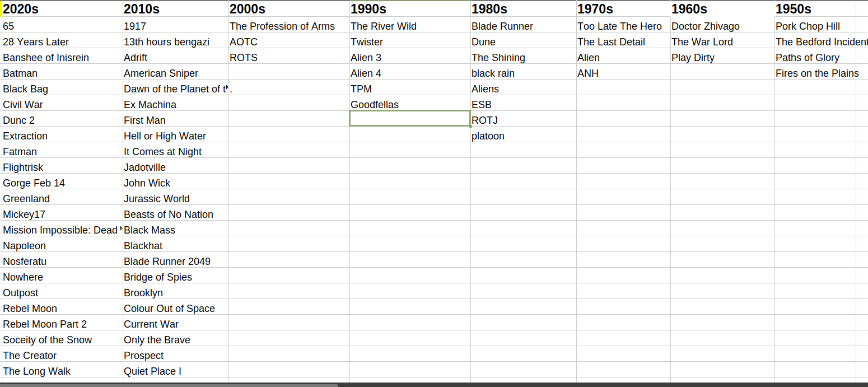Select the 1970s header cell

623,9
